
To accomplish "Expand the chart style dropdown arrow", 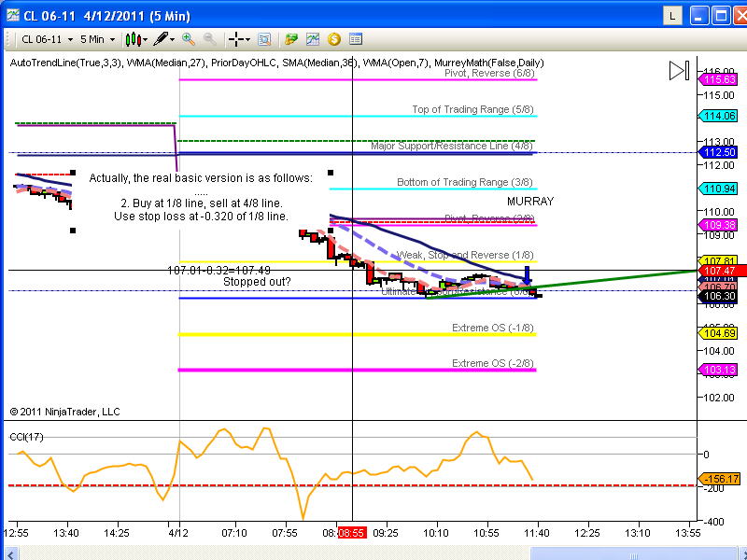I will coord(146,40).
